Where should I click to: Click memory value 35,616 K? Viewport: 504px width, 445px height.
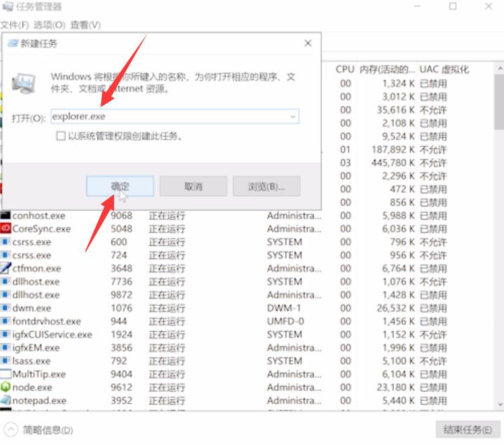point(395,110)
